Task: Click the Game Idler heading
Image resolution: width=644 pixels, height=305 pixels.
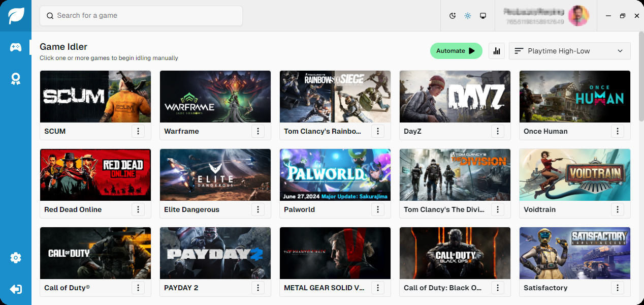Action: (x=63, y=47)
